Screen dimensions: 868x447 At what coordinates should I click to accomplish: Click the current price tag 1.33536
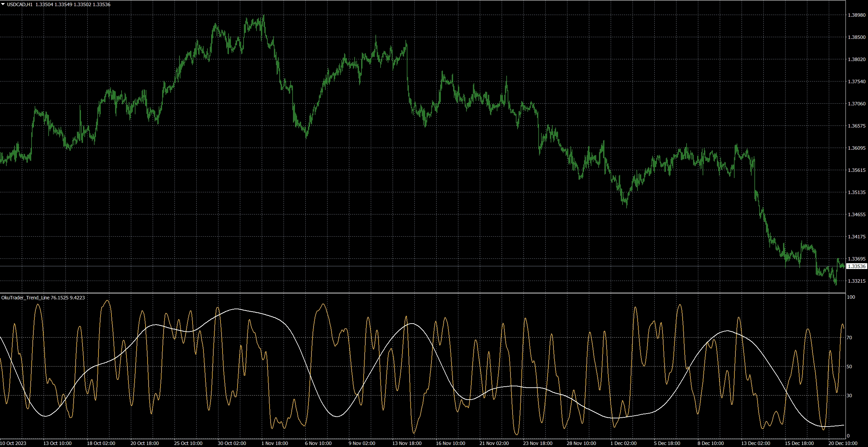856,266
